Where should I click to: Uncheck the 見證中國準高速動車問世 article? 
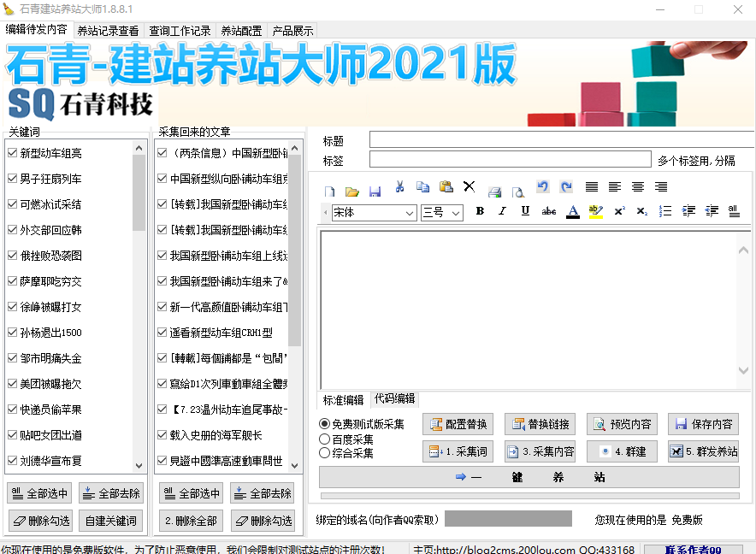point(162,461)
